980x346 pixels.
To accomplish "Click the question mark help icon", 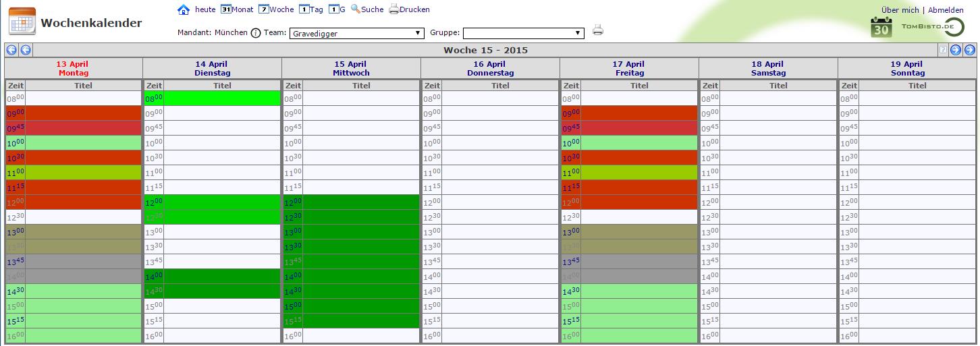I will click(943, 50).
